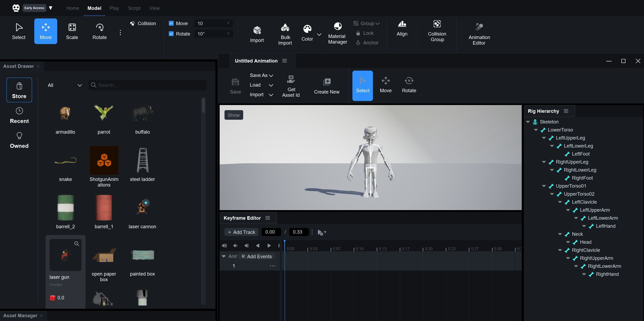Collapse the LowerTorso tree node
This screenshot has width=644, height=321.
click(x=536, y=130)
